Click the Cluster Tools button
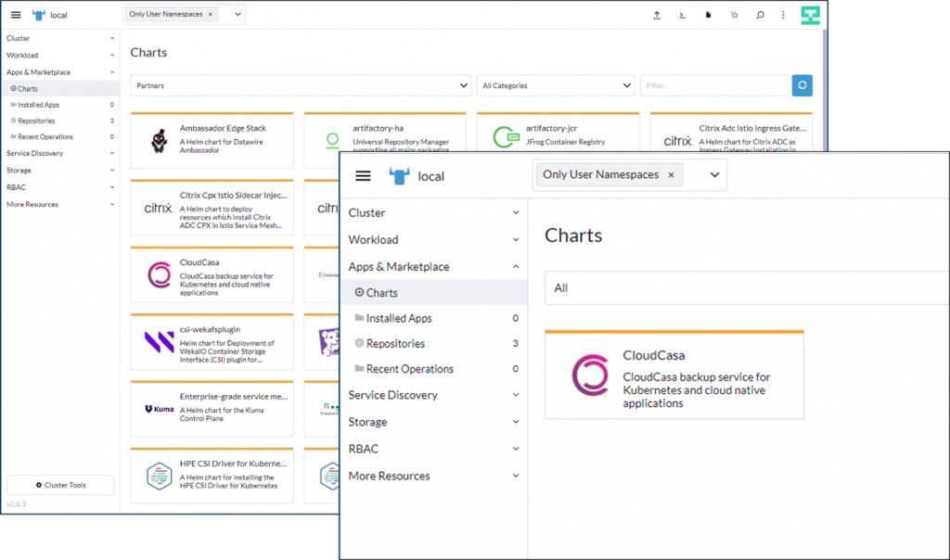 pos(60,485)
